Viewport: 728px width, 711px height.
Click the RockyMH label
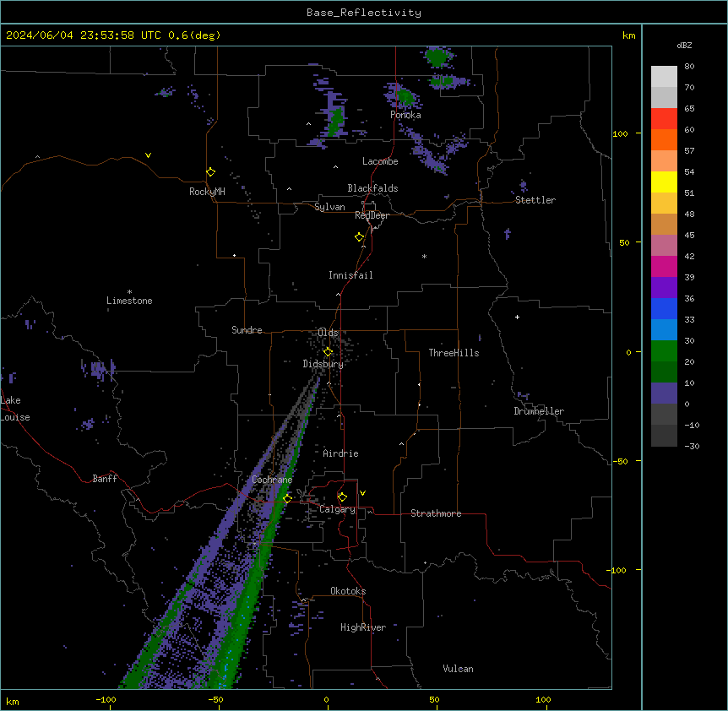[207, 192]
